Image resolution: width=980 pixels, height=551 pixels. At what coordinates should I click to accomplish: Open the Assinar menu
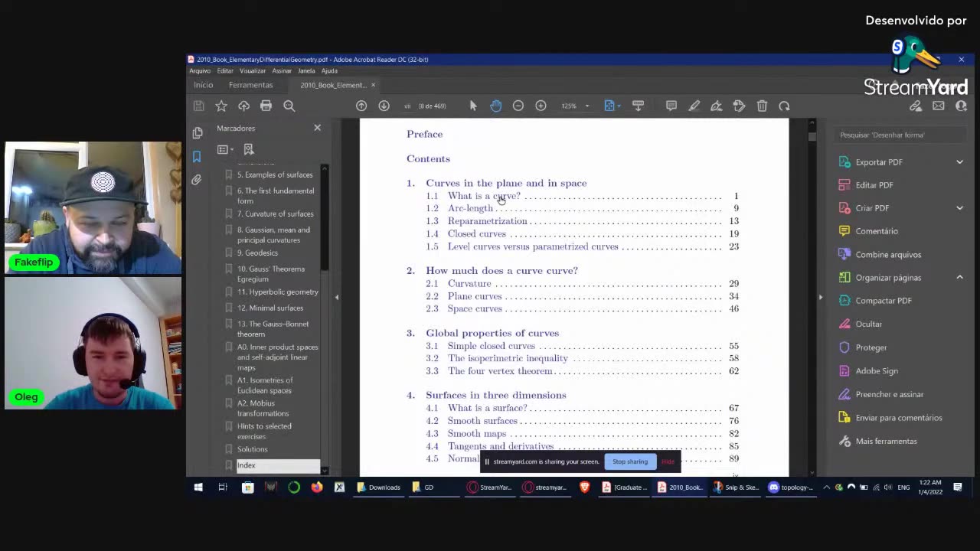[x=282, y=70]
